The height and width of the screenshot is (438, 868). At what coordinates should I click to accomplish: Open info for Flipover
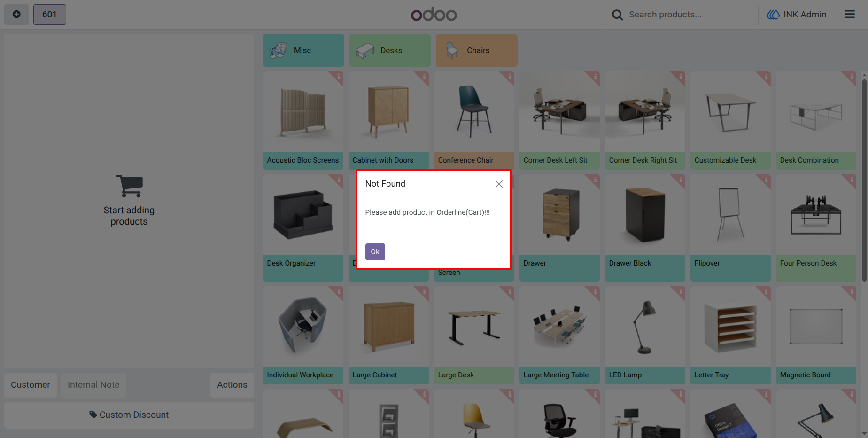[765, 180]
